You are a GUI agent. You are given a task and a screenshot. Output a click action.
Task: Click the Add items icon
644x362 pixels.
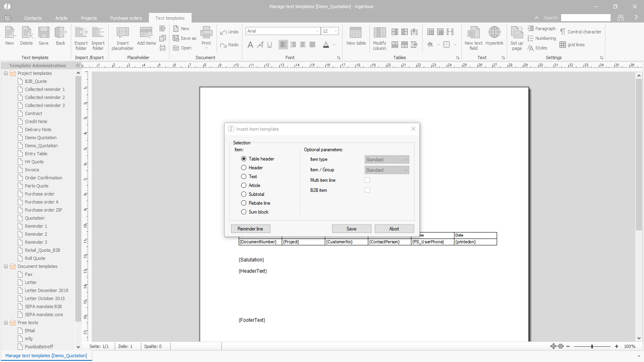click(146, 33)
